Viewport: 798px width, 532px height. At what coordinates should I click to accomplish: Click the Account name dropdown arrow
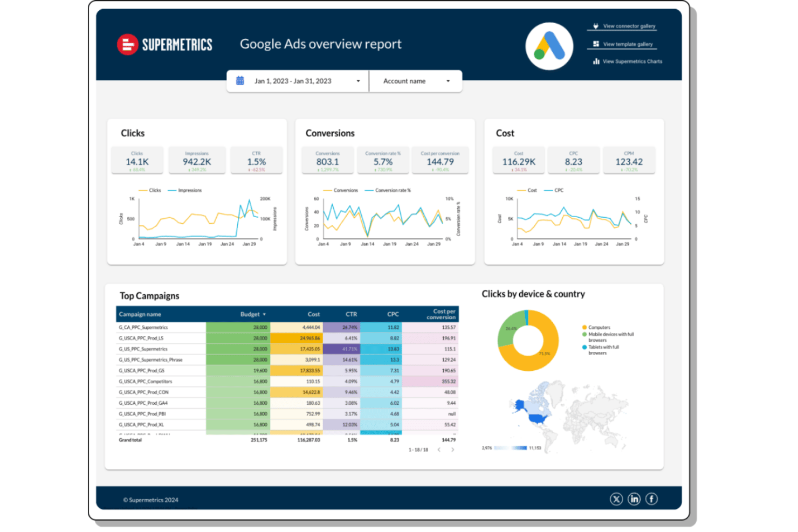(x=448, y=81)
